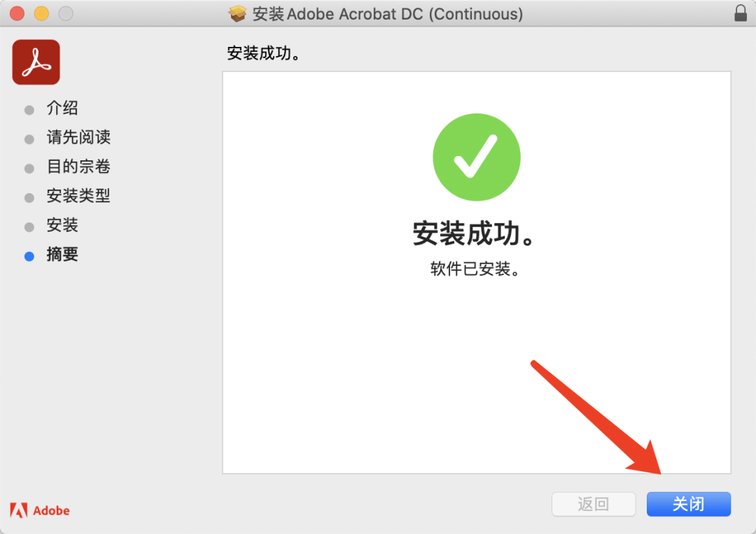The image size is (756, 534).
Task: Click the 软件已安装 message text
Action: [475, 269]
